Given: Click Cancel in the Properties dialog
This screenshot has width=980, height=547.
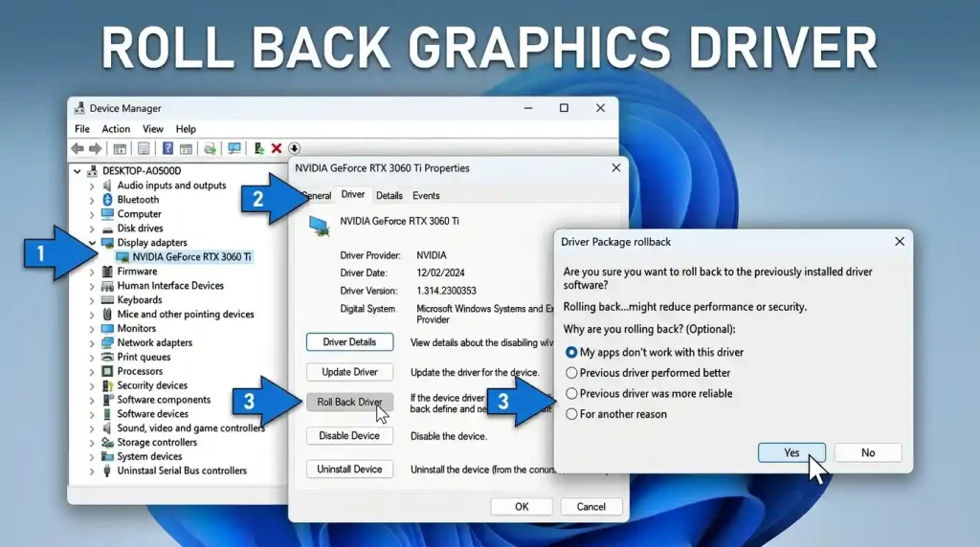Looking at the screenshot, I should (x=590, y=507).
